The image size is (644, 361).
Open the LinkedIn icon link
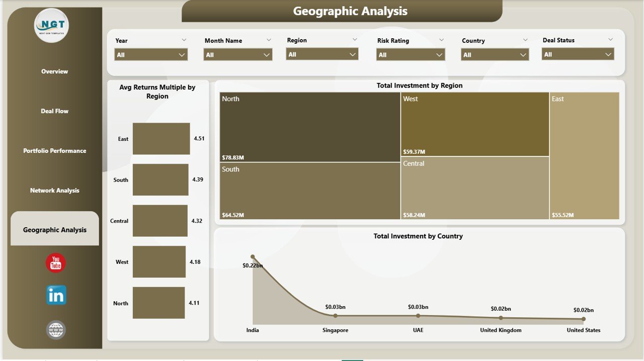[x=56, y=296]
